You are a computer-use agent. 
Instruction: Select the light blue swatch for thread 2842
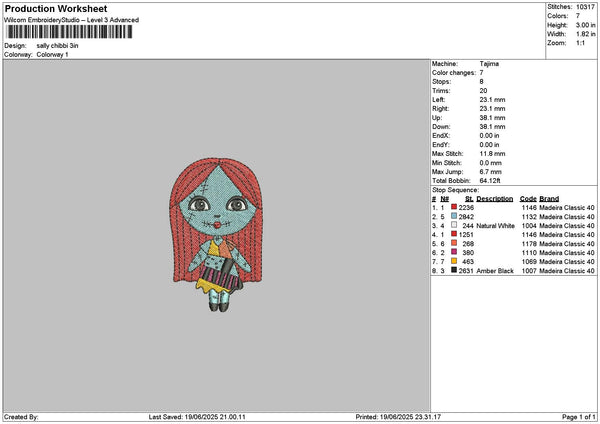pos(454,216)
